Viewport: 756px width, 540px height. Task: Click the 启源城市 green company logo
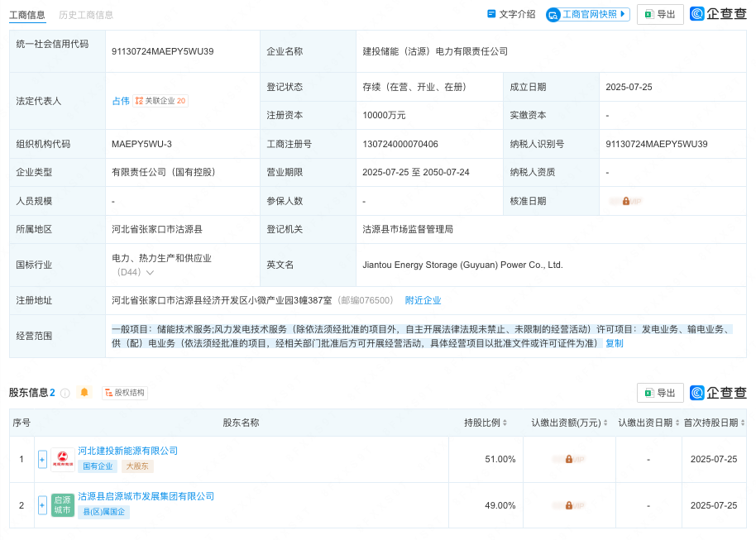coord(63,505)
